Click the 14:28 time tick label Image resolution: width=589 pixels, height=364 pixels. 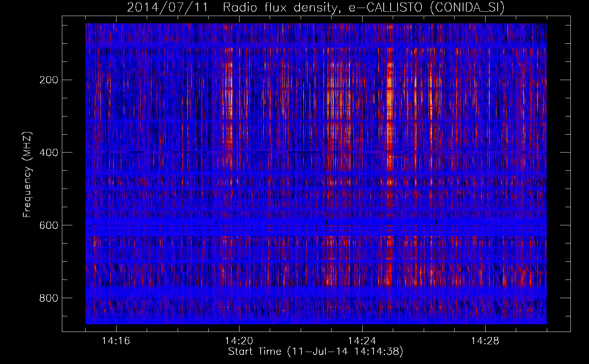tap(485, 341)
